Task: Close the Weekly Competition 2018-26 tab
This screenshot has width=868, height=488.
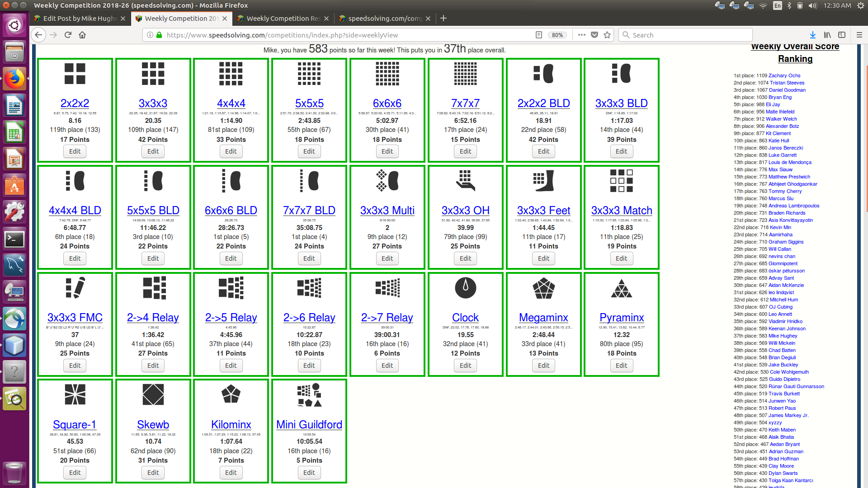Action: (x=225, y=19)
